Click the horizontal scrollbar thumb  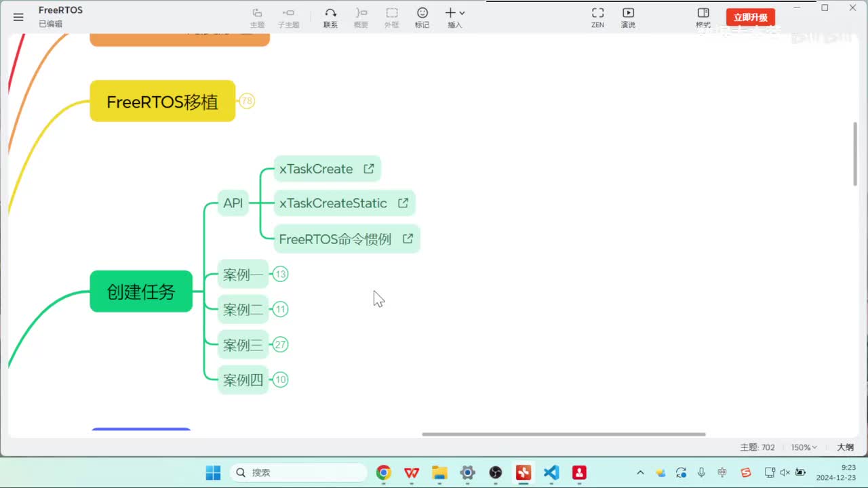pos(564,434)
